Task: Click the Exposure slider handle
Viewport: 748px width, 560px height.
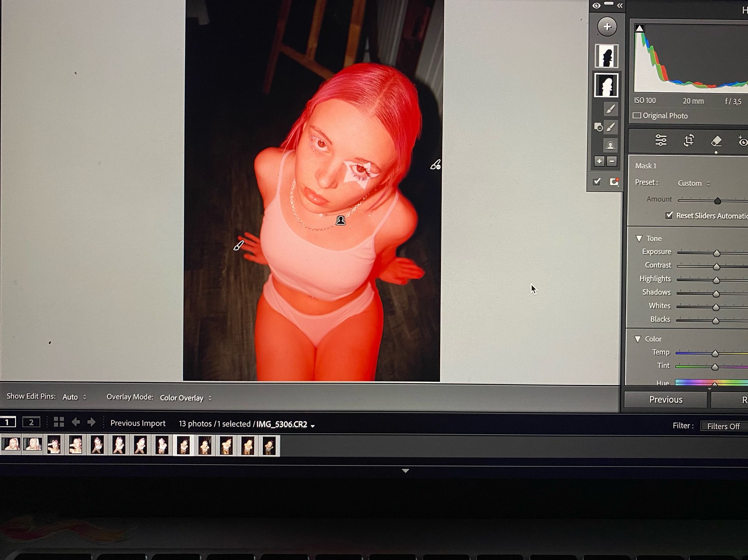Action: pyautogui.click(x=716, y=253)
